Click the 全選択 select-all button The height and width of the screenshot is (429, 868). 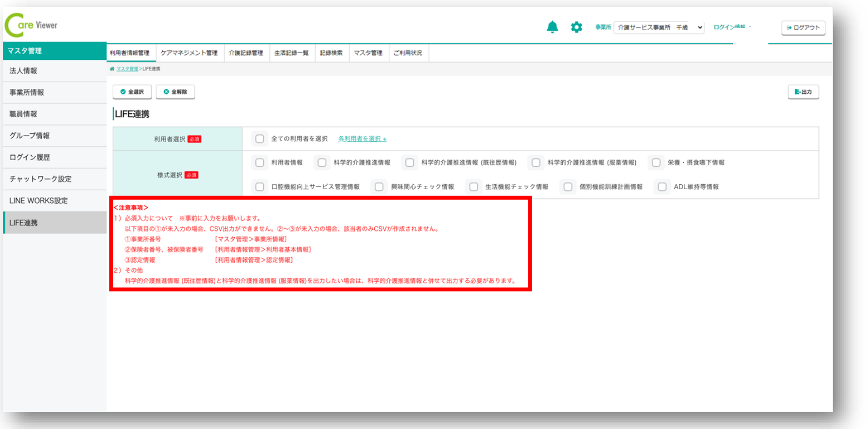click(132, 92)
